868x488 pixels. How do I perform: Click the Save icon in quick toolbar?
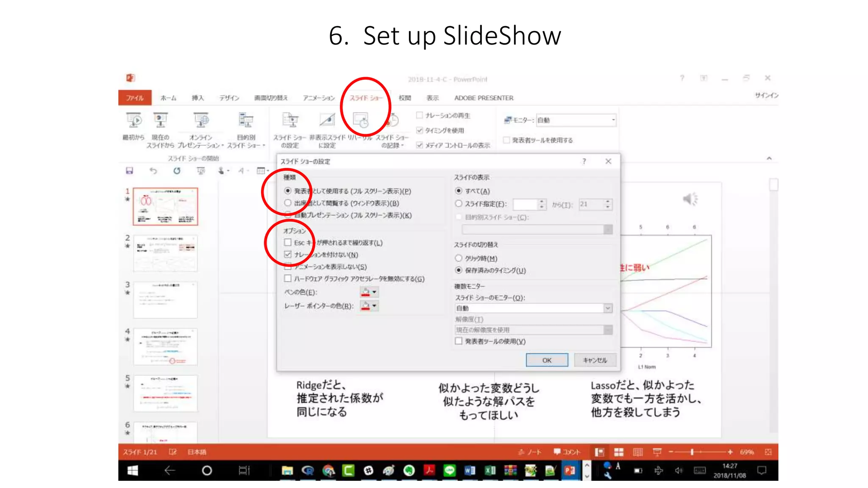pos(129,171)
